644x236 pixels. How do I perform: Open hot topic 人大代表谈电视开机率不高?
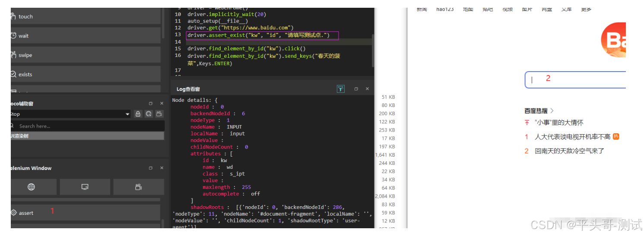572,137
